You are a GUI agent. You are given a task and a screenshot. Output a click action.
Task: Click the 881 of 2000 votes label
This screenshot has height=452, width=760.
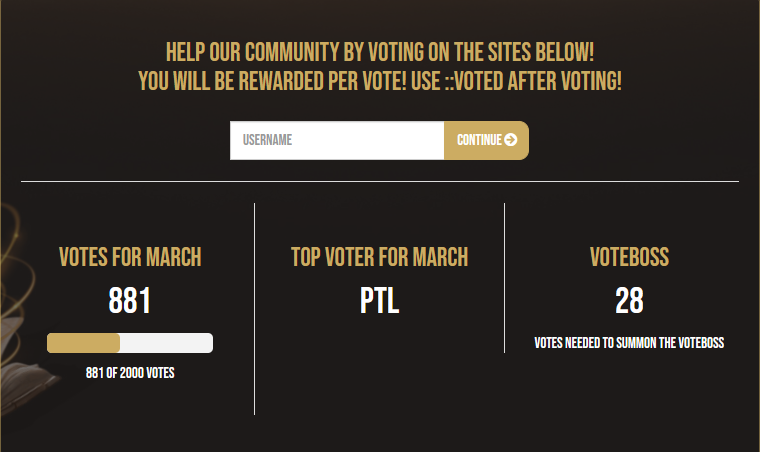130,373
